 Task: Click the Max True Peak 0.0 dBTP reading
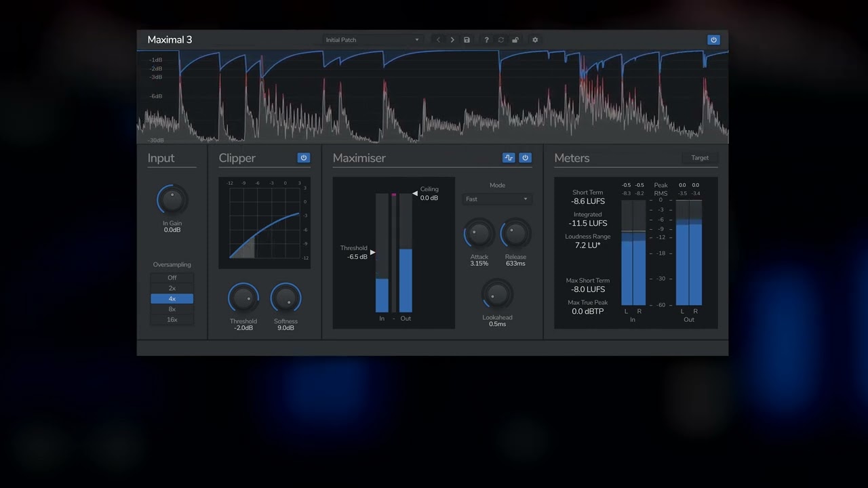pos(587,312)
